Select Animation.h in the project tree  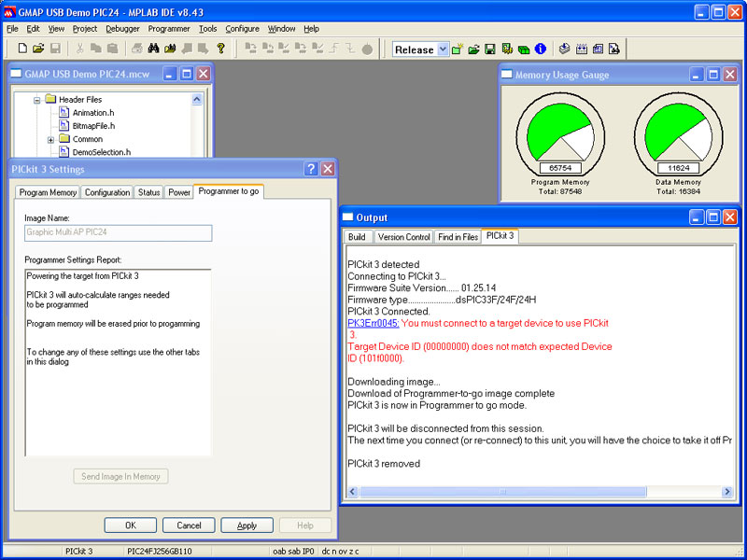(92, 113)
